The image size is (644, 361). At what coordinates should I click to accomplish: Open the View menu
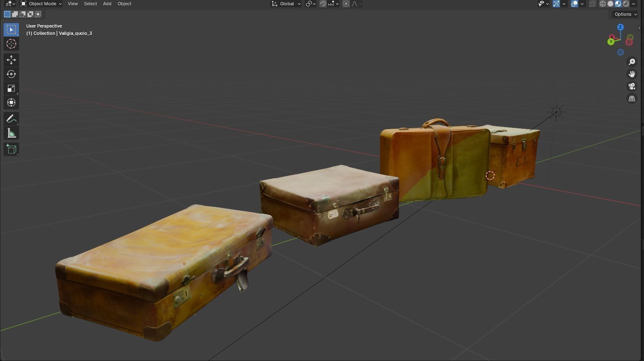[x=73, y=4]
